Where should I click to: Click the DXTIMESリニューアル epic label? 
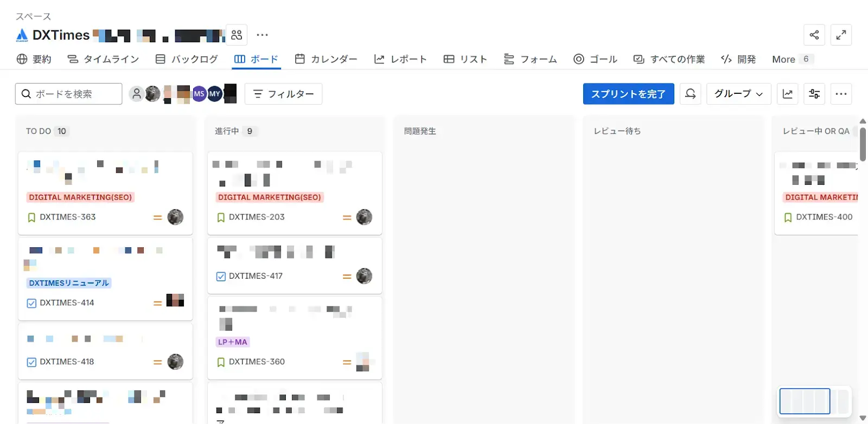point(69,283)
